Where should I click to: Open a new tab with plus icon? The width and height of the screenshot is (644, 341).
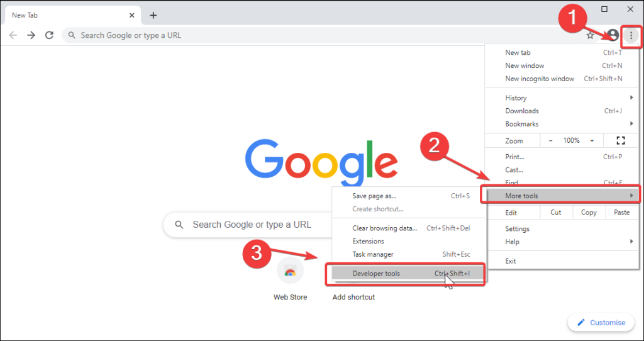[x=153, y=15]
